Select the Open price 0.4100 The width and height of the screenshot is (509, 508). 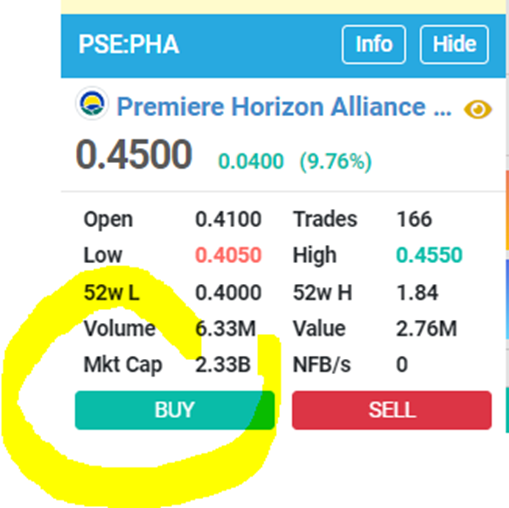click(x=228, y=219)
